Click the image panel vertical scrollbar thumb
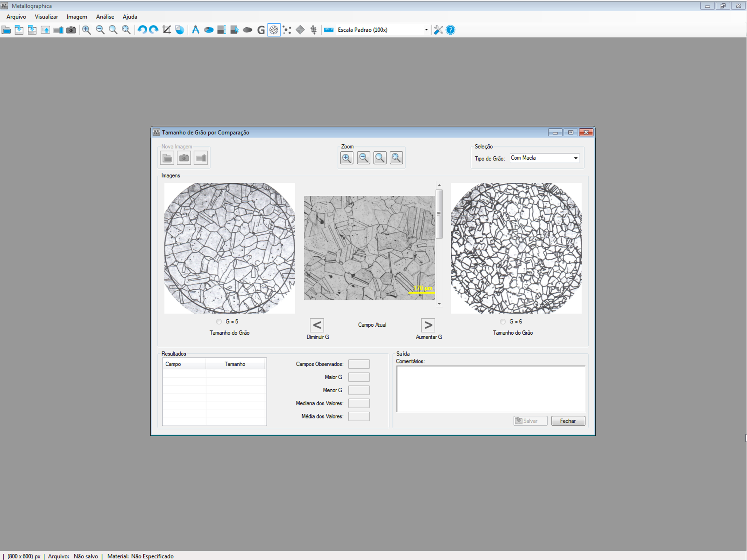 click(x=439, y=214)
